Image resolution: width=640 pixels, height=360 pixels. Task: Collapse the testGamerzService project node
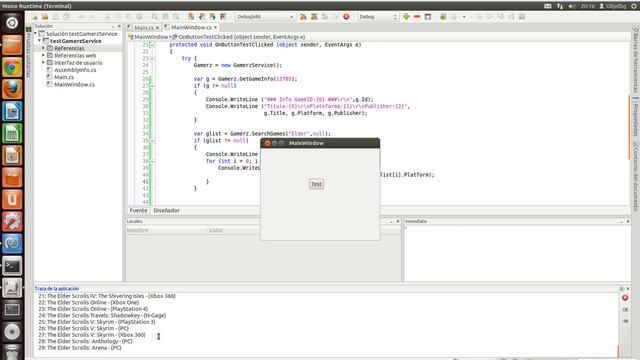(40, 41)
